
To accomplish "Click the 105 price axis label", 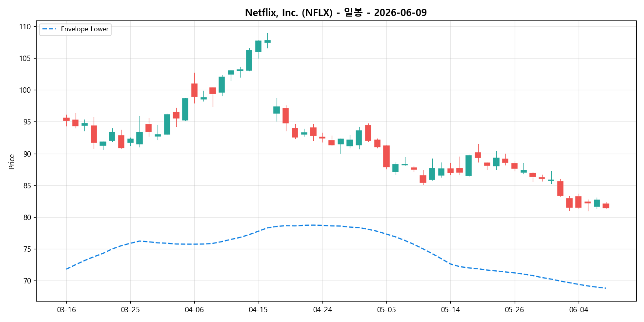I will tap(25, 59).
